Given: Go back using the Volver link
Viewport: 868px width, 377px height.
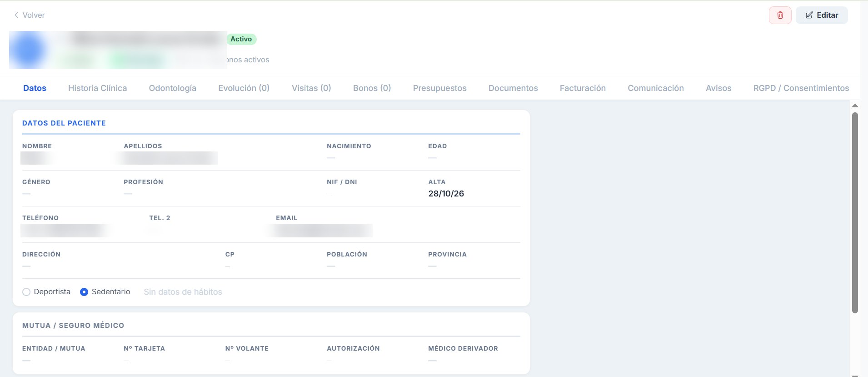Looking at the screenshot, I should click(29, 15).
